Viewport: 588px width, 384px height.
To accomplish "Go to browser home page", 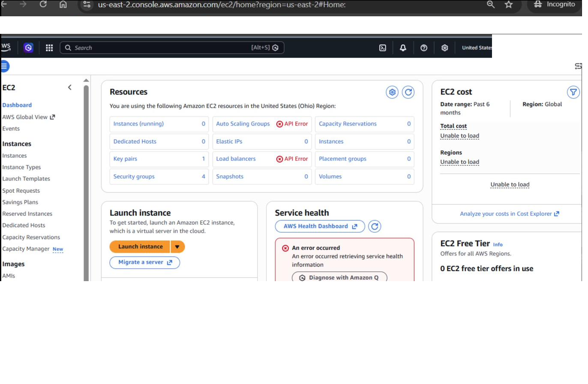I will [x=63, y=5].
